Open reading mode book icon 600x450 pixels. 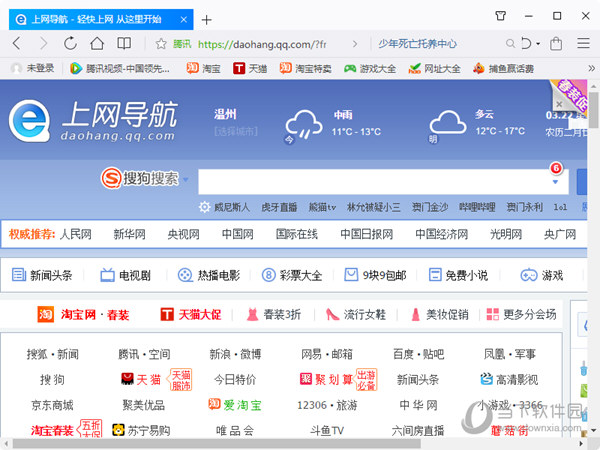pos(124,44)
